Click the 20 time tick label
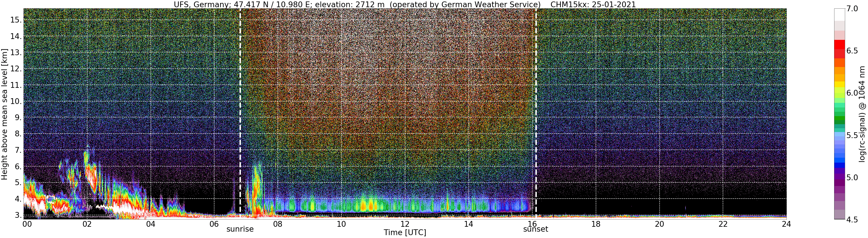868x238 pixels. tap(659, 224)
